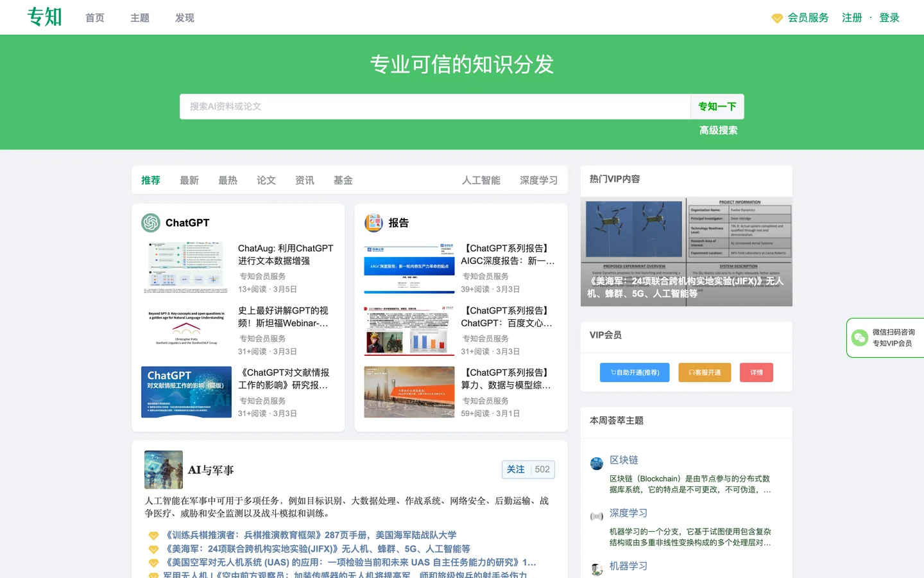Open ChatGPT：百度文心 report title
The height and width of the screenshot is (578, 924).
[507, 317]
